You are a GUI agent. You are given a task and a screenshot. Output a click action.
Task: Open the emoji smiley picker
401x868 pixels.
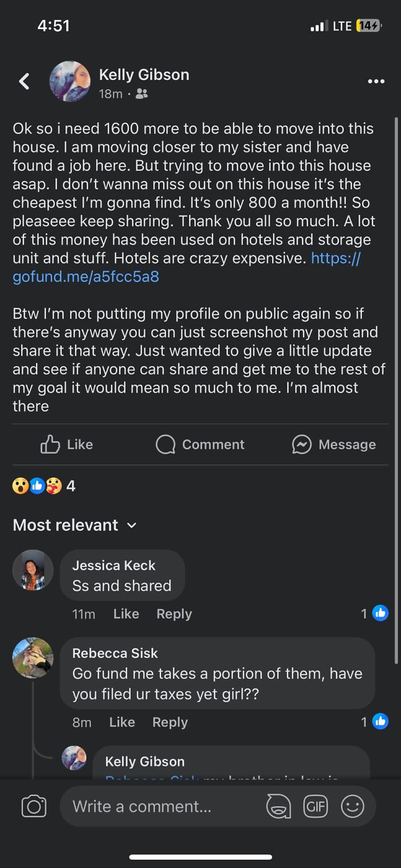coord(353,807)
